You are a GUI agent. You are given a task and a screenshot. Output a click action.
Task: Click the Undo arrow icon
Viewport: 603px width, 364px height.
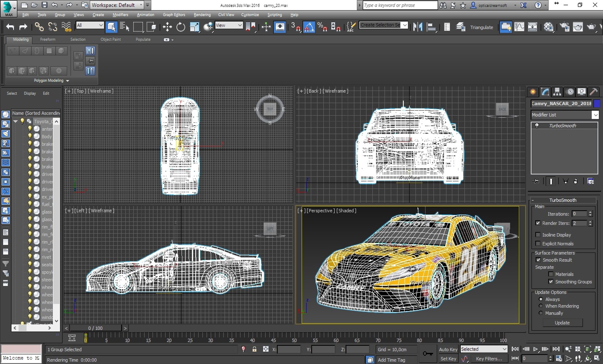point(10,27)
